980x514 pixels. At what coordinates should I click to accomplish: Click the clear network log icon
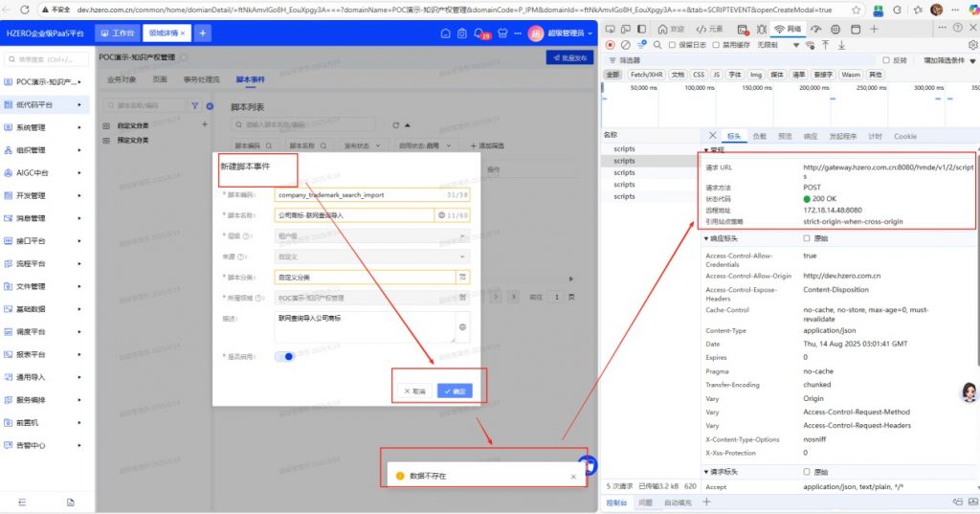pyautogui.click(x=625, y=45)
